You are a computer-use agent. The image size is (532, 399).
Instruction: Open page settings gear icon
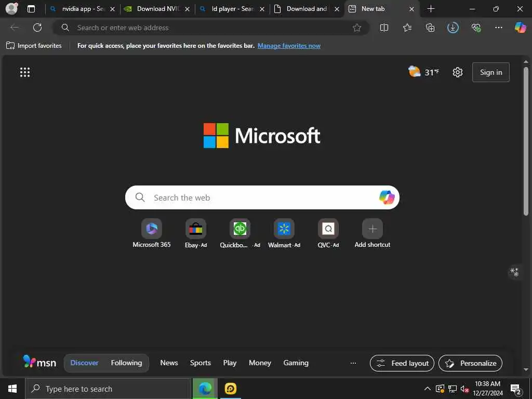pyautogui.click(x=458, y=72)
